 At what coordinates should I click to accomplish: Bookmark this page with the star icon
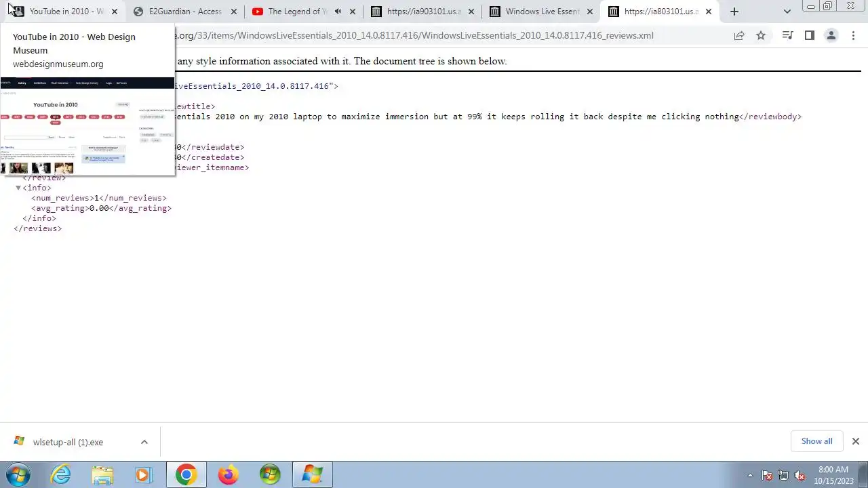[x=761, y=35]
